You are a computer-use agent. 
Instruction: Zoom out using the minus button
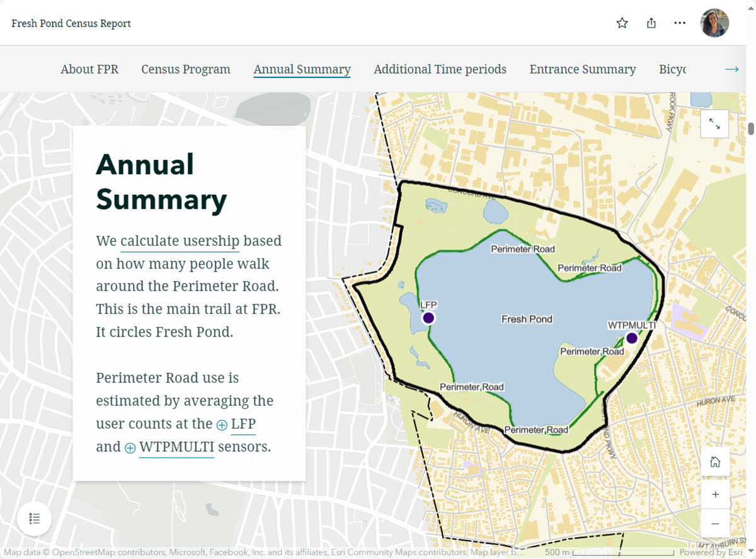[x=715, y=524]
